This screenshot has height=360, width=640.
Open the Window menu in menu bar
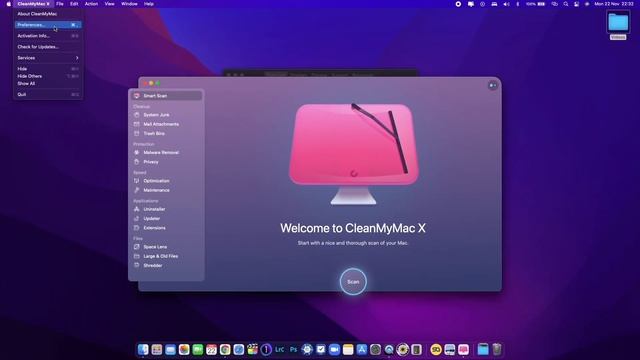tap(129, 4)
